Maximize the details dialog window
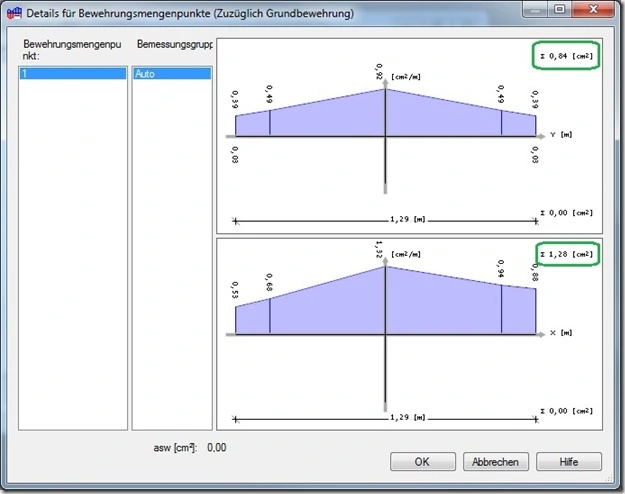Viewport: 625px width, 494px height. (559, 9)
